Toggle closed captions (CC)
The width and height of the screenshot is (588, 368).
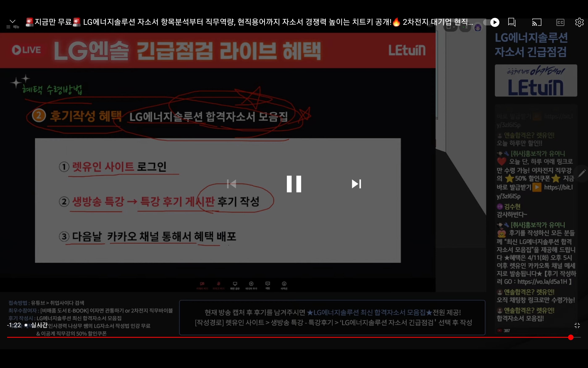coord(560,22)
